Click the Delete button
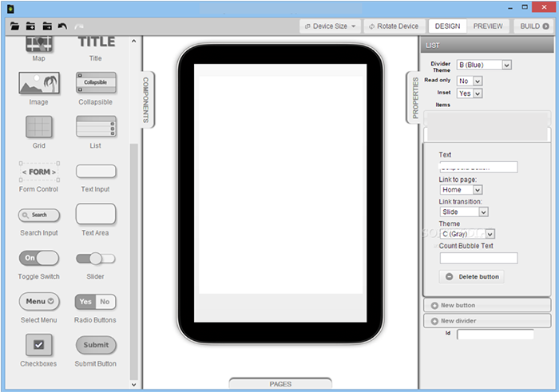Image resolution: width=559 pixels, height=392 pixels. pyautogui.click(x=472, y=276)
